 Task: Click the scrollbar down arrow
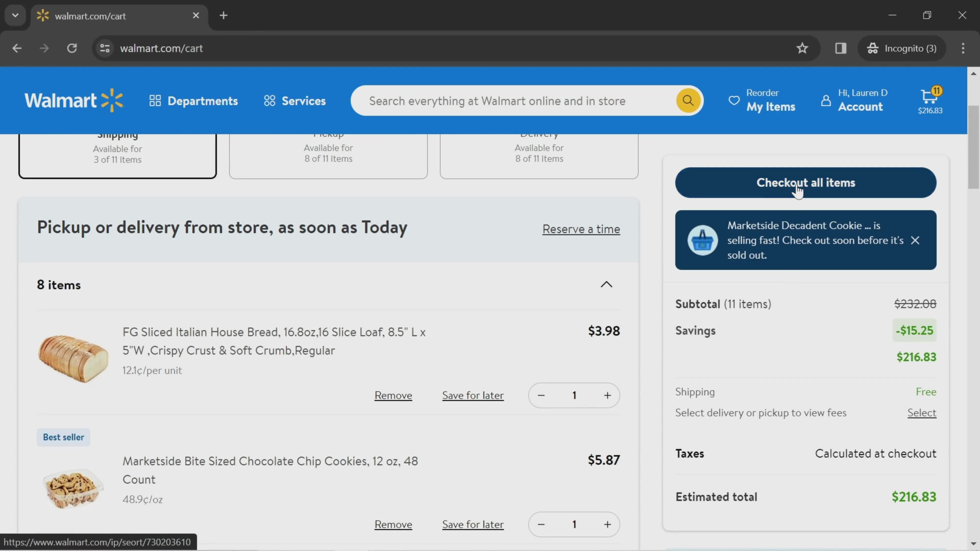(x=973, y=544)
